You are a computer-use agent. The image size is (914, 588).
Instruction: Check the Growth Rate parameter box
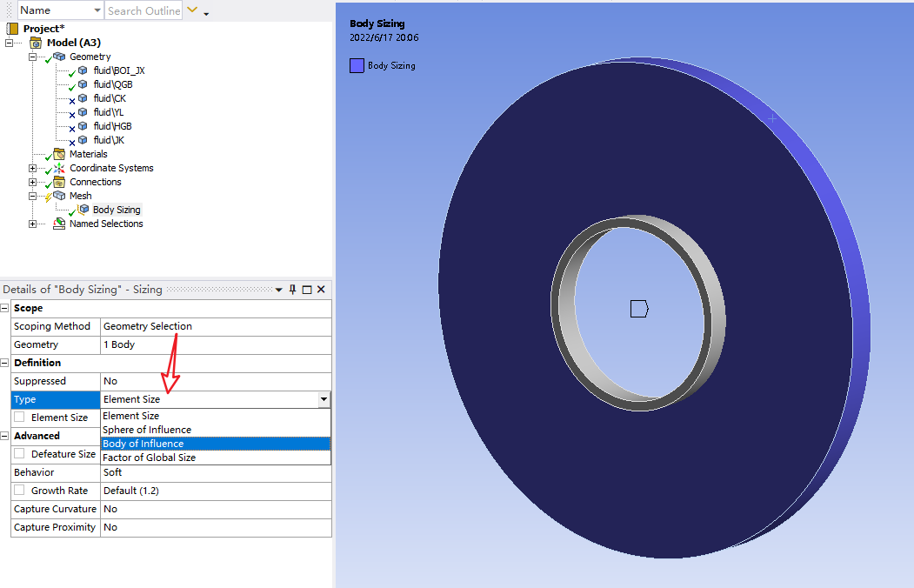pos(19,491)
